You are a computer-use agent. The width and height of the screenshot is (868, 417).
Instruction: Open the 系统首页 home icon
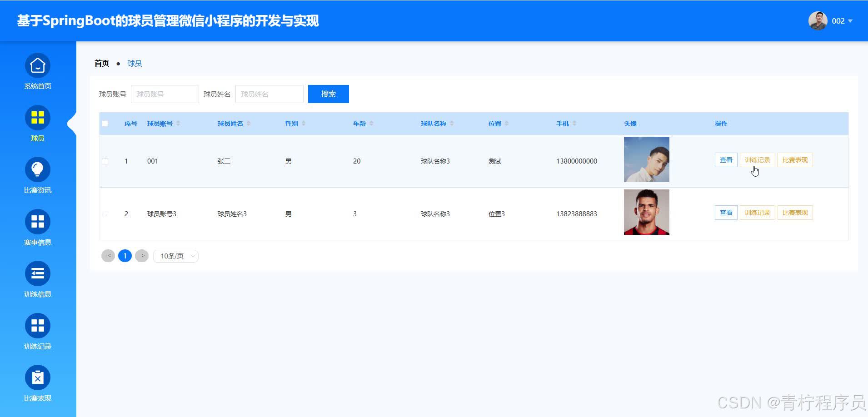pos(37,66)
